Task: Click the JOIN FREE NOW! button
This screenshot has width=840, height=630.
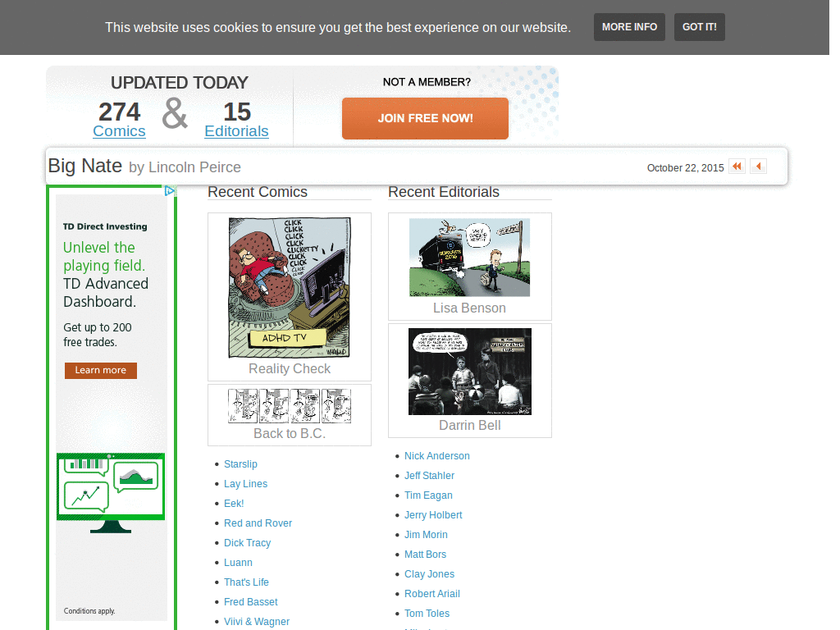Action: click(x=426, y=118)
